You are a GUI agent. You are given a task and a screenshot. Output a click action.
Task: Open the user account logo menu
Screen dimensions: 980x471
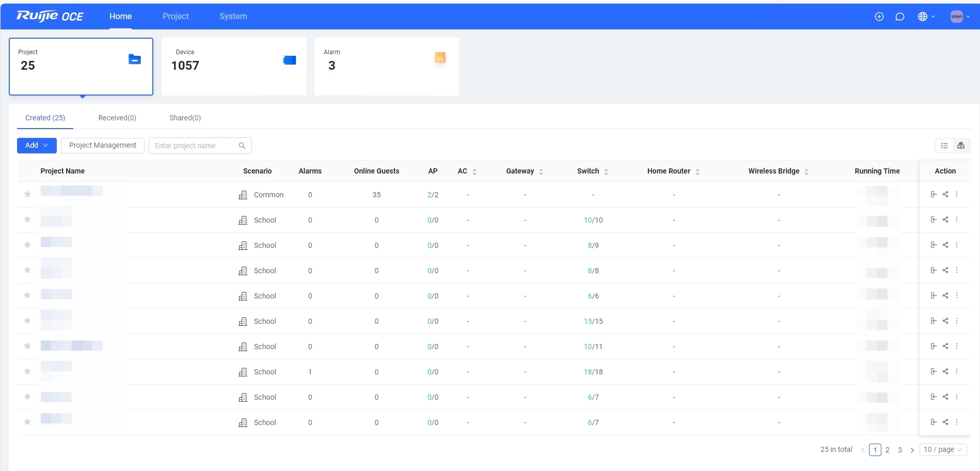(960, 17)
